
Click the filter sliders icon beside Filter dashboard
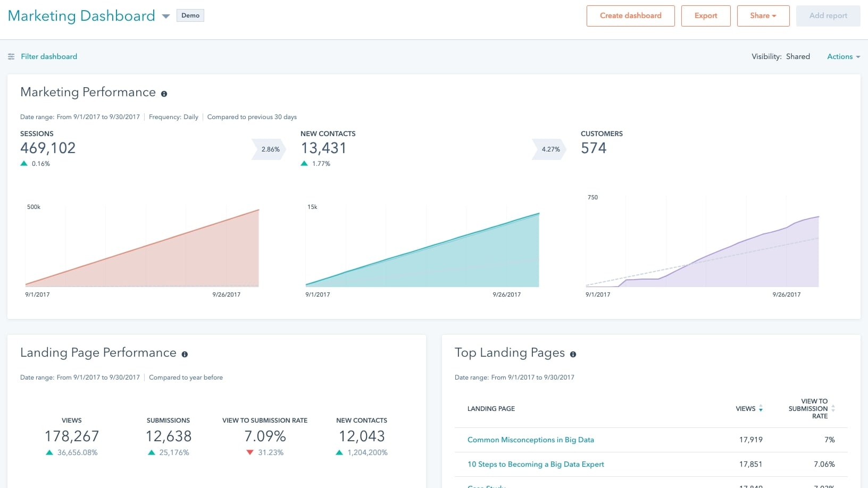pos(11,56)
